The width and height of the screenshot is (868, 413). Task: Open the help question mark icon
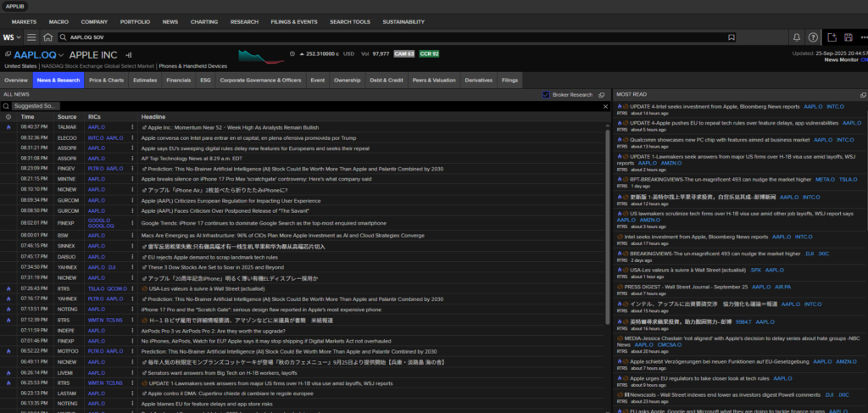[x=814, y=37]
